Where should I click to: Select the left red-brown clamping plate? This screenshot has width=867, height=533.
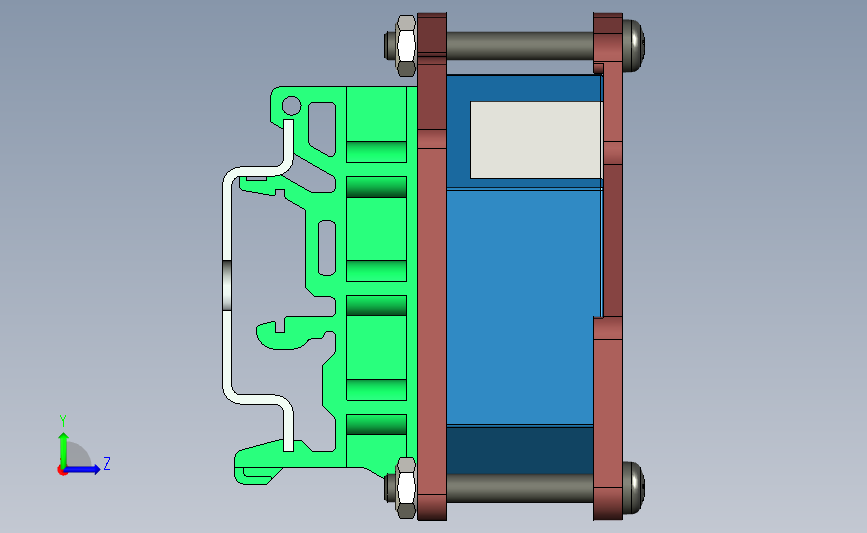coord(432,266)
